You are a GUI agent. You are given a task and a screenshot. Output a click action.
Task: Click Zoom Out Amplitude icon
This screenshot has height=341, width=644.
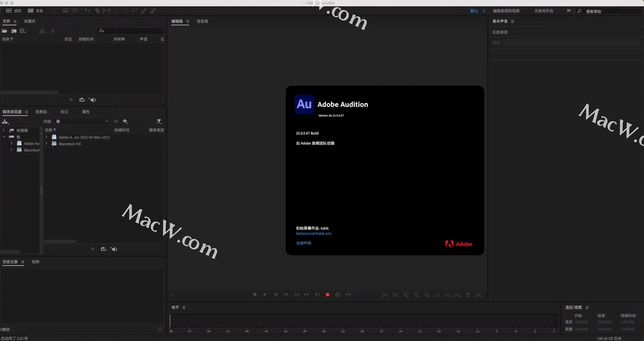coord(395,295)
